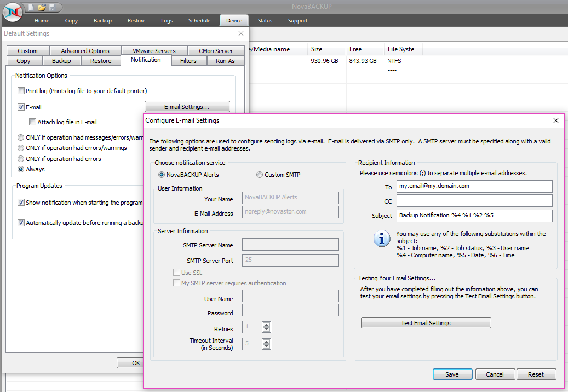
Task: Open the Backup ribbon tab
Action: coord(102,21)
